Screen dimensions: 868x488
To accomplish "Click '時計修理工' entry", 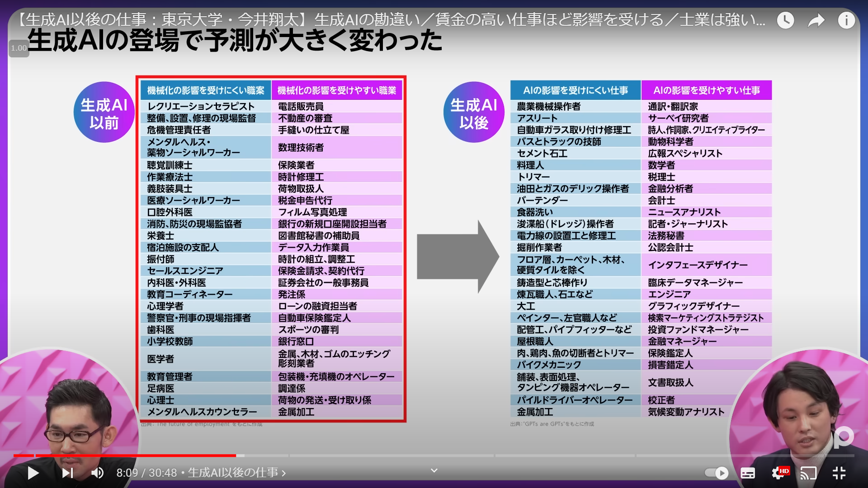I will [301, 177].
